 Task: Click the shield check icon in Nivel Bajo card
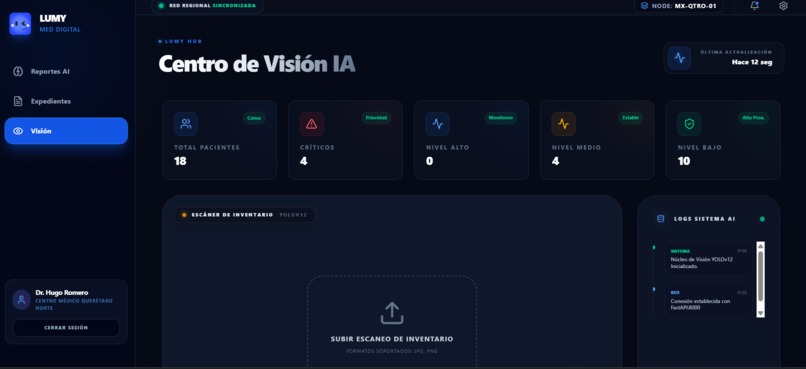[689, 124]
